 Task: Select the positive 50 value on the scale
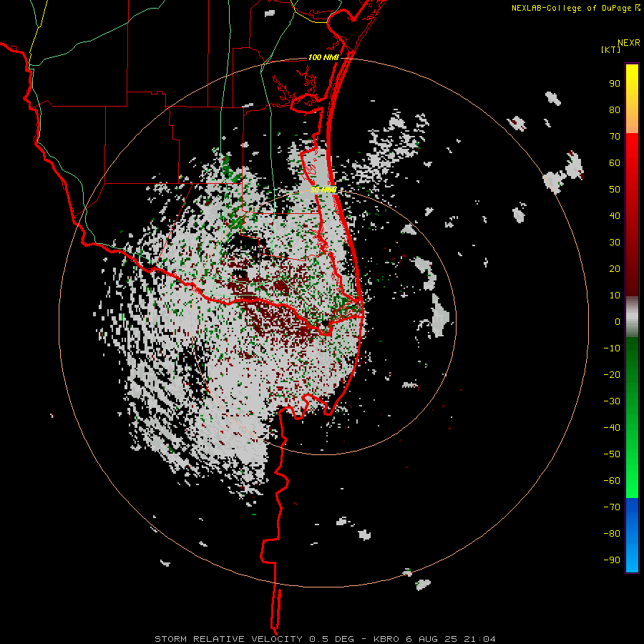pyautogui.click(x=615, y=190)
